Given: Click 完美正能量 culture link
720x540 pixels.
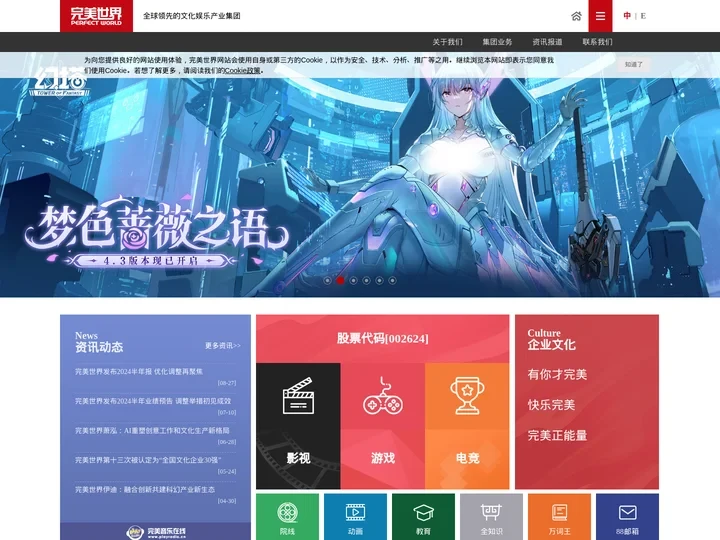Looking at the screenshot, I should click(557, 435).
